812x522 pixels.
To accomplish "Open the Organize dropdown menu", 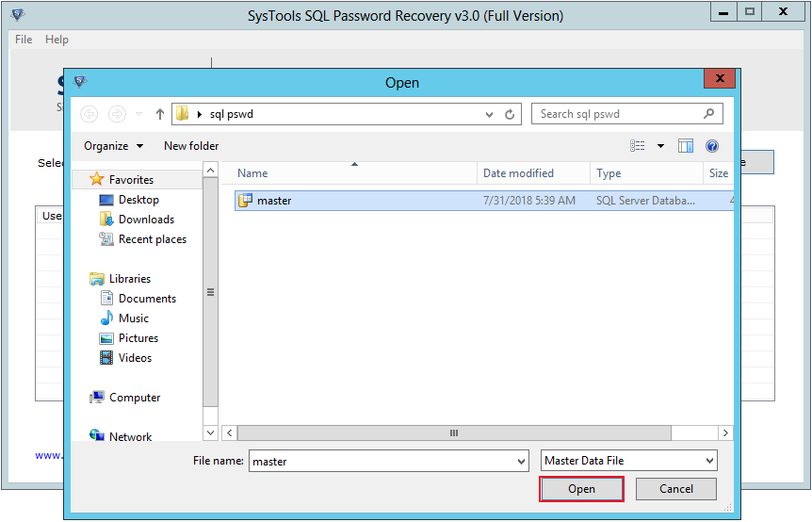I will tap(113, 146).
